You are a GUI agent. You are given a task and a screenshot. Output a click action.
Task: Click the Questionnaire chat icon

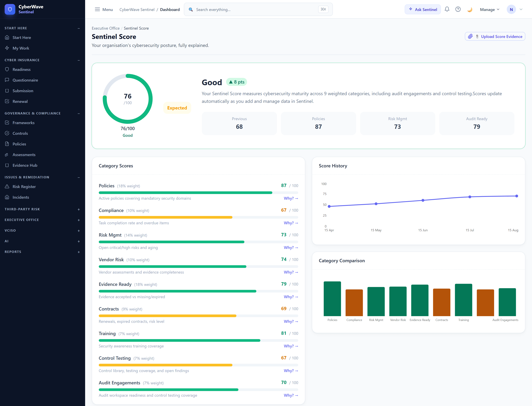7,80
